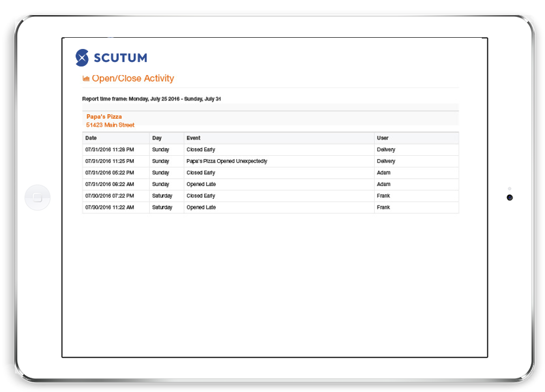The image size is (545, 392).
Task: Select the Papa's Pizza Opened Unexpectedly event
Action: tap(226, 161)
